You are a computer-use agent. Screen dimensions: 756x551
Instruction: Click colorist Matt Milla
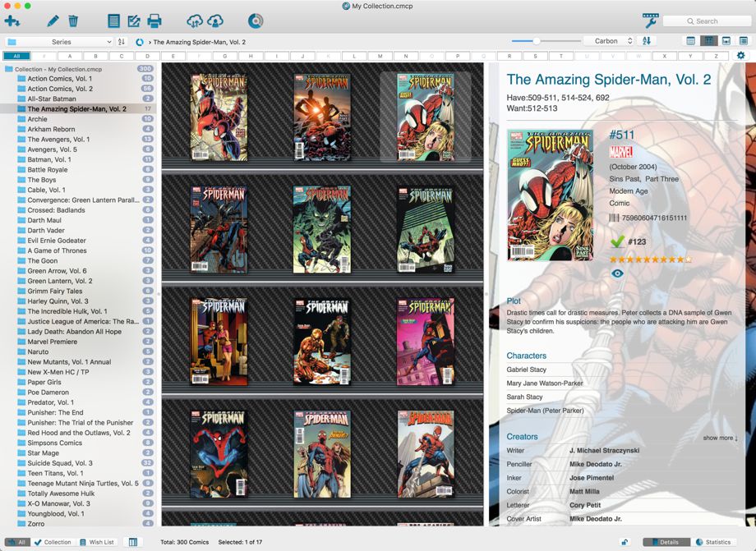584,491
